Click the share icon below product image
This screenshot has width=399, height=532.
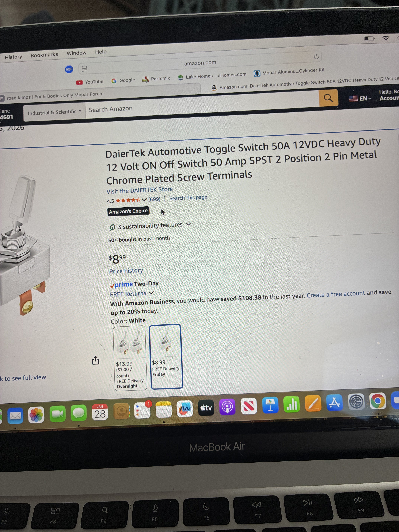pos(95,360)
